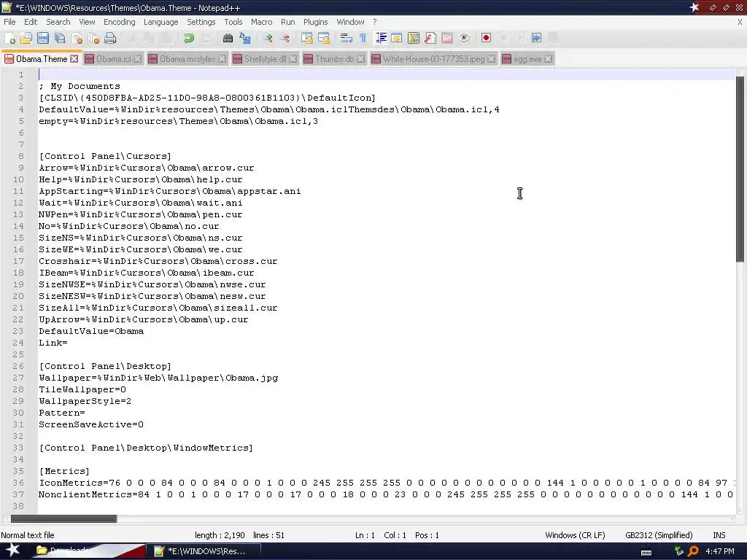Switch to the Obama.icl tab

(113, 59)
